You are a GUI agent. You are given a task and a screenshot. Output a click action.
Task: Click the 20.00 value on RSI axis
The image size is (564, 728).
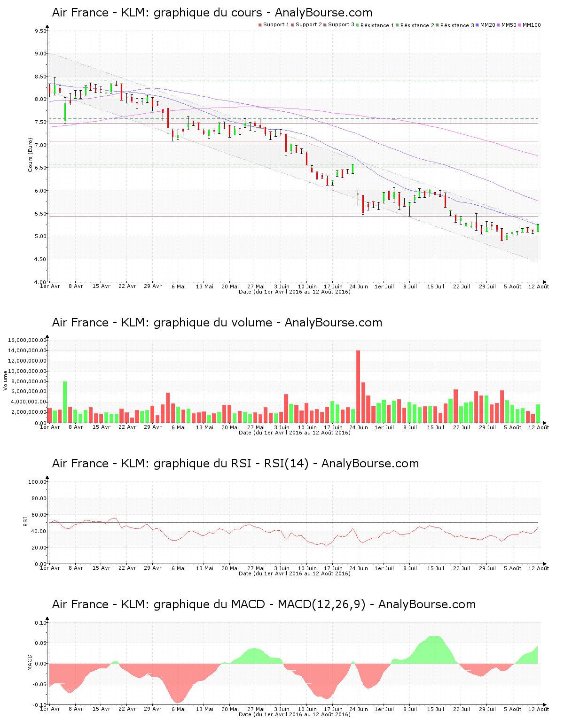click(39, 548)
